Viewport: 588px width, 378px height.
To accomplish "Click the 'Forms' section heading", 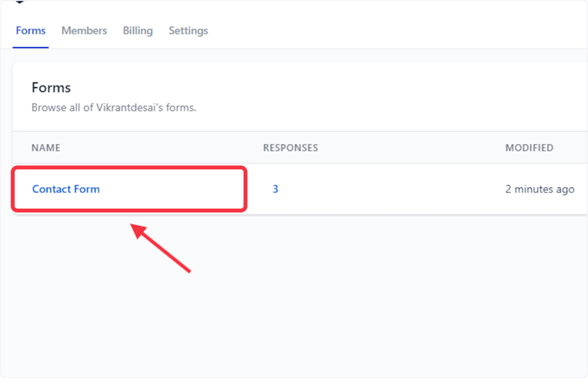I will pos(51,88).
